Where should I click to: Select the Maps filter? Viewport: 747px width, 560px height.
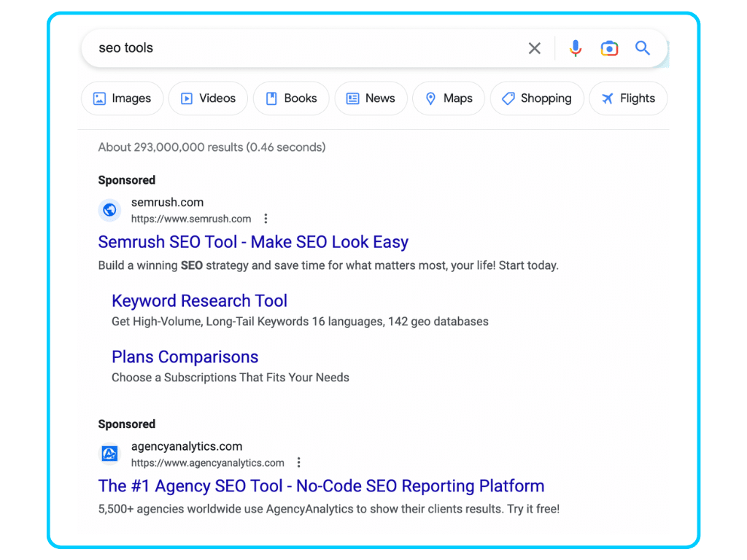tap(449, 98)
